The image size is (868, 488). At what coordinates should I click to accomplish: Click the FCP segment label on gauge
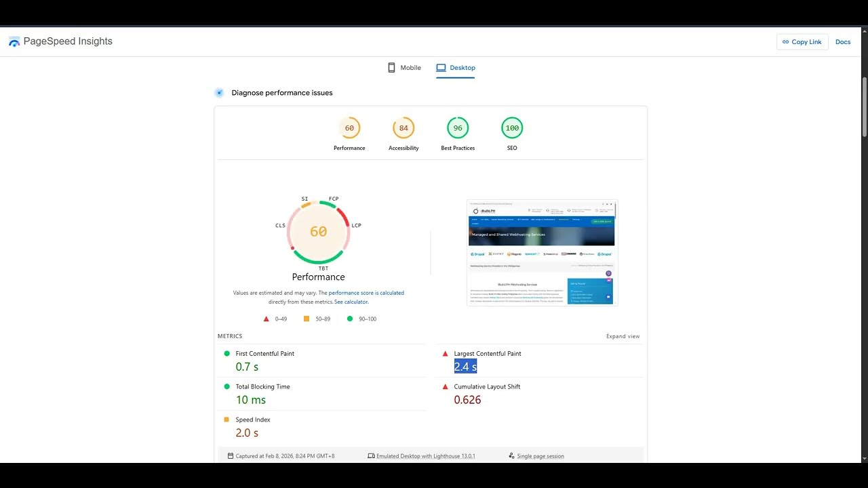click(x=334, y=199)
